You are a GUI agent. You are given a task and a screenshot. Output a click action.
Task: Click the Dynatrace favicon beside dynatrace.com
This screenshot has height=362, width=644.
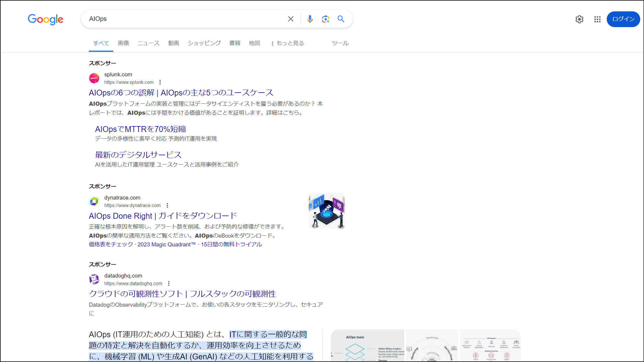coord(94,201)
